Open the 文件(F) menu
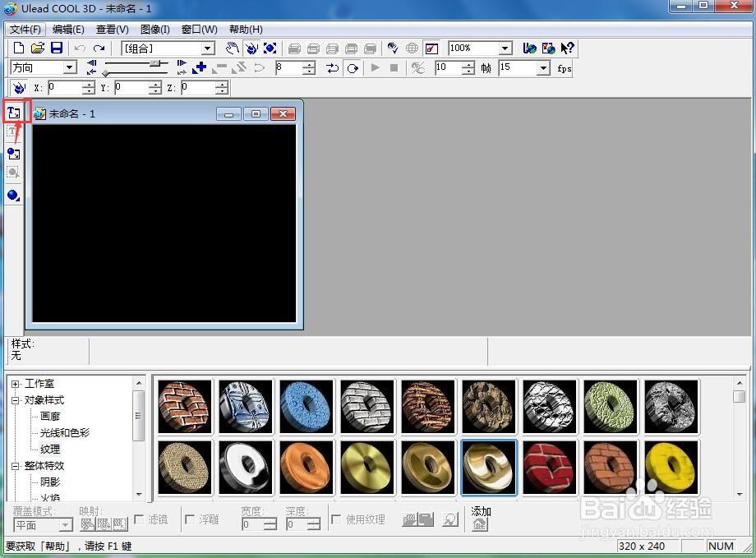Screen dimensions: 756x558 25,30
